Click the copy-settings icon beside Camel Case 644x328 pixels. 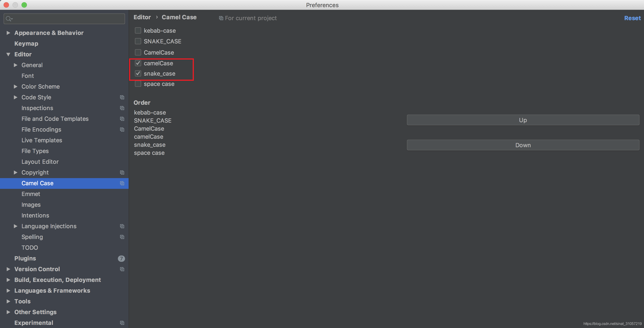click(x=122, y=183)
